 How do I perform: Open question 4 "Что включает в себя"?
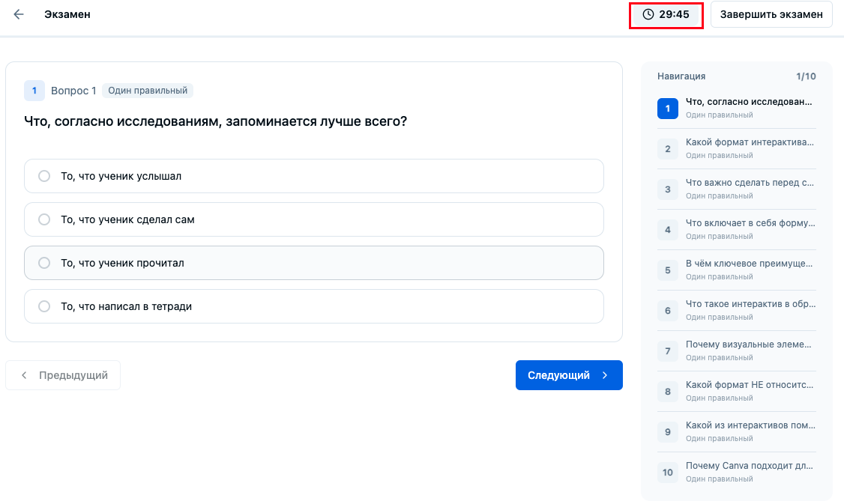click(736, 229)
